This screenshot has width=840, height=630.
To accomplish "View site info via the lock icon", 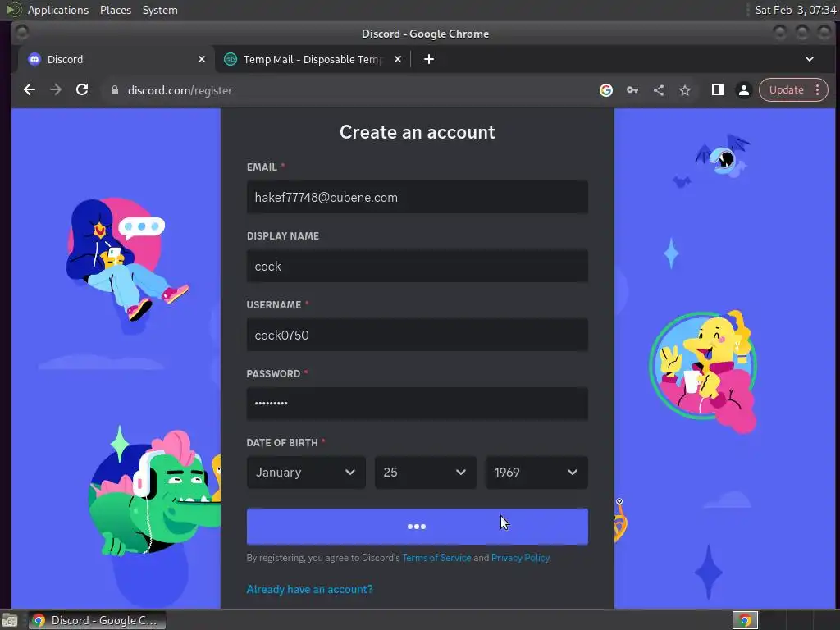I will [114, 90].
